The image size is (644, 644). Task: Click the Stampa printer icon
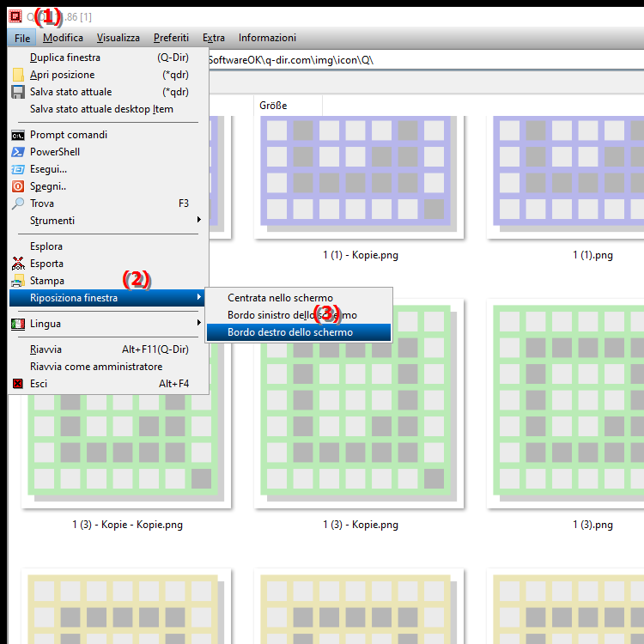point(18,281)
